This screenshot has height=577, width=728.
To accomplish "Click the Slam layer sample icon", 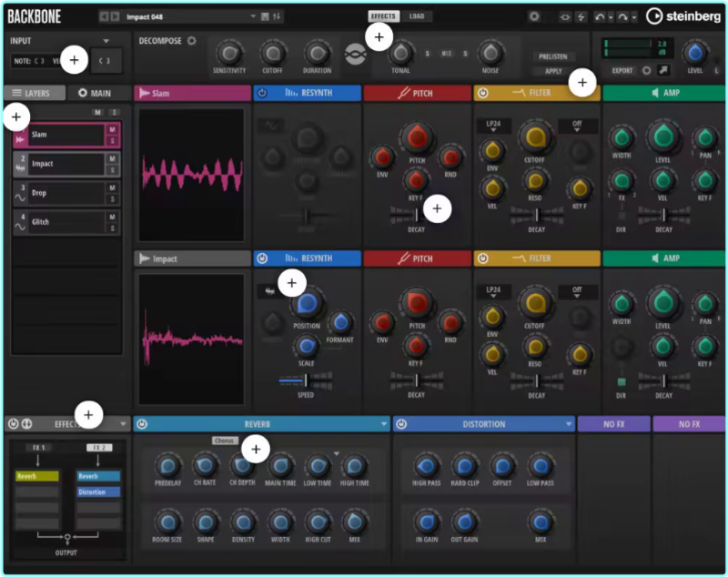I will [20, 138].
